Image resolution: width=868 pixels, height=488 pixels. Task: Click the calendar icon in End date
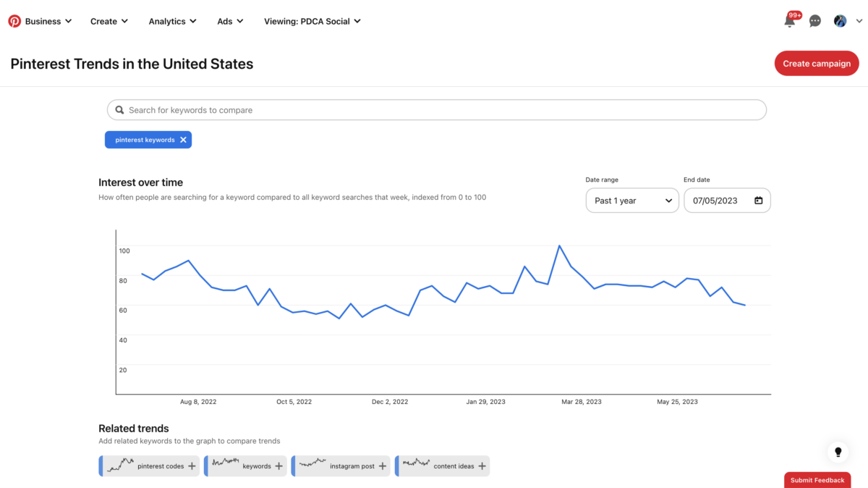[758, 201]
